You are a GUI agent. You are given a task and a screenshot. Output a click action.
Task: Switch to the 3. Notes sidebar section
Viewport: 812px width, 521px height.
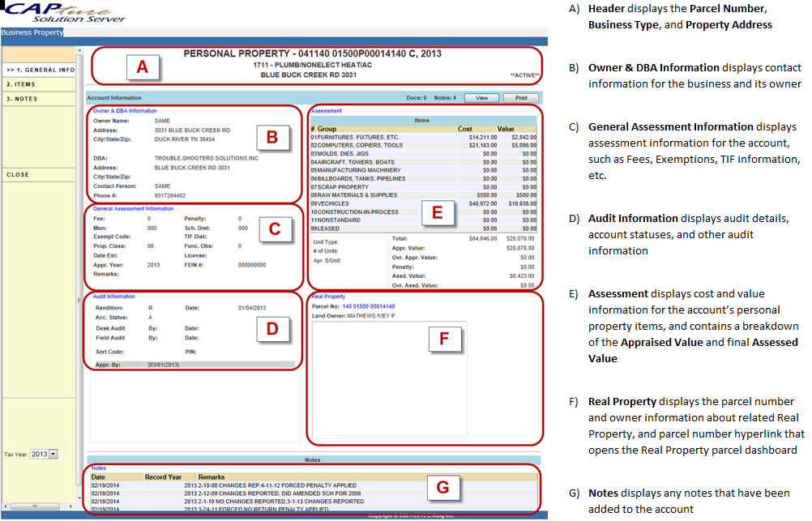click(39, 99)
